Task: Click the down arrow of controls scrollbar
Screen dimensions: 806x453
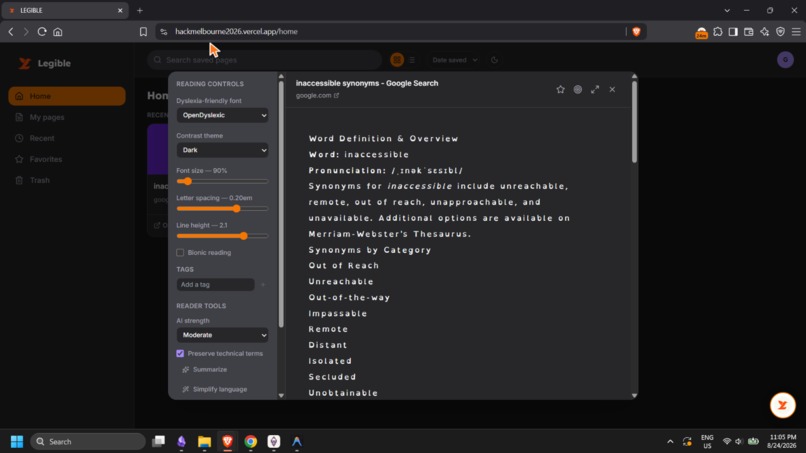Action: click(281, 395)
